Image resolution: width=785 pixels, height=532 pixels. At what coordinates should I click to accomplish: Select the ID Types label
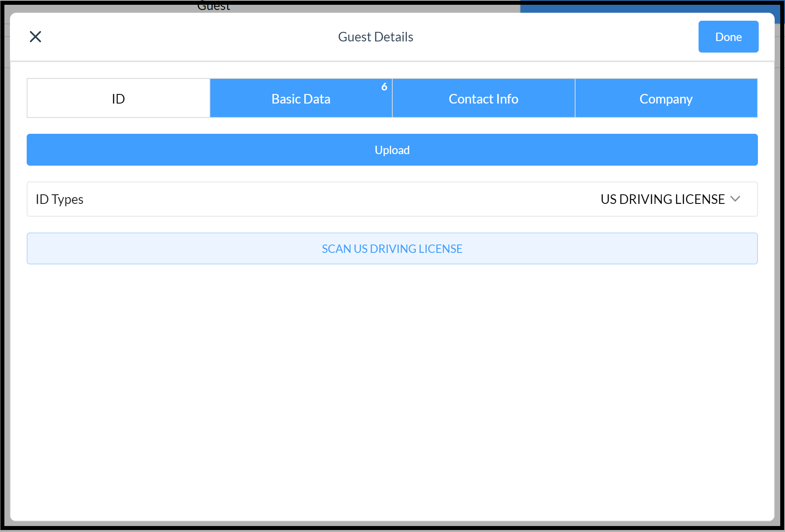pyautogui.click(x=59, y=199)
